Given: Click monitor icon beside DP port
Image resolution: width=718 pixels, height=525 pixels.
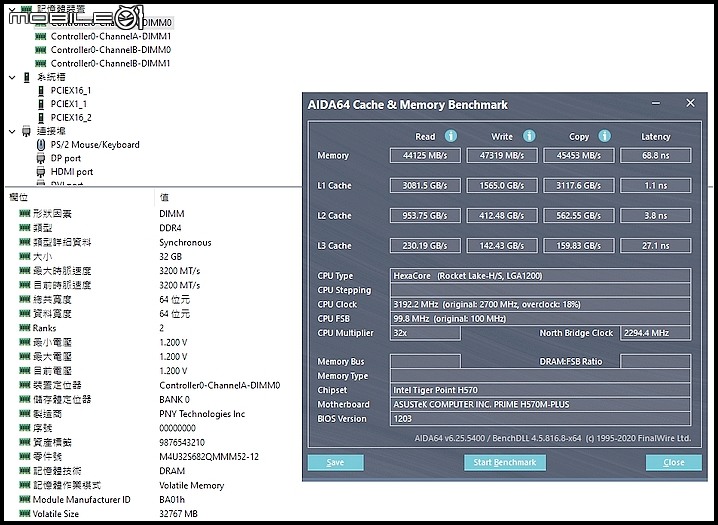Looking at the screenshot, I should coord(41,158).
